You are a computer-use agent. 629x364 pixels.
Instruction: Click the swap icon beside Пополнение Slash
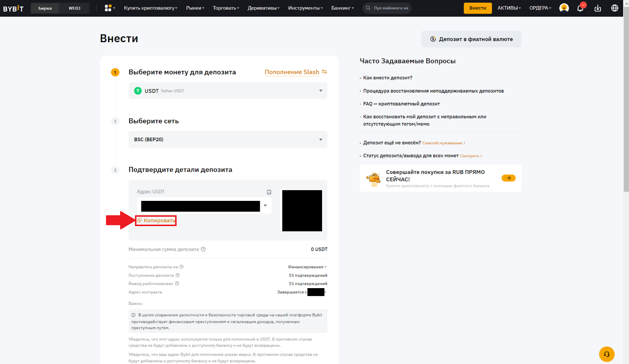coord(324,72)
